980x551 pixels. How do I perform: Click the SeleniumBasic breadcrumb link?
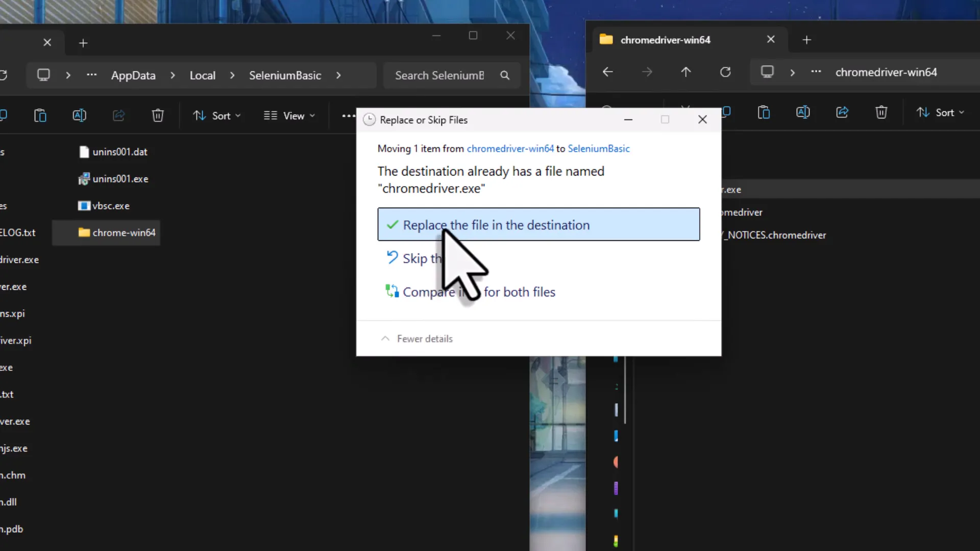pyautogui.click(x=285, y=75)
